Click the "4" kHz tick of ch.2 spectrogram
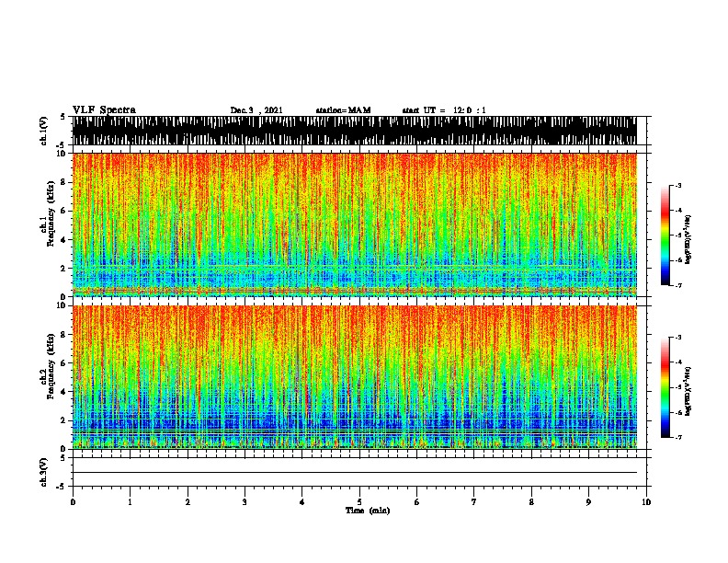728x563 pixels. (65, 392)
